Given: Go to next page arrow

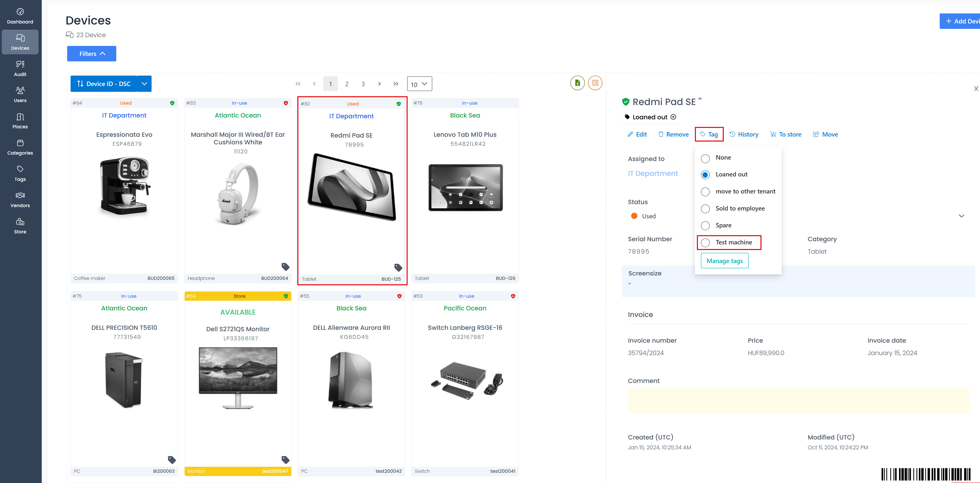Looking at the screenshot, I should point(379,84).
